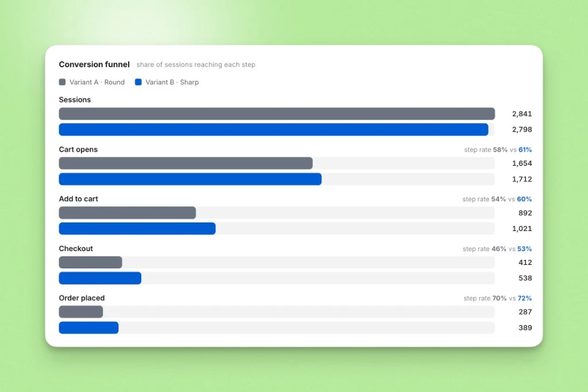The image size is (588, 392).
Task: Click the gray Add to cart bar
Action: tap(127, 213)
